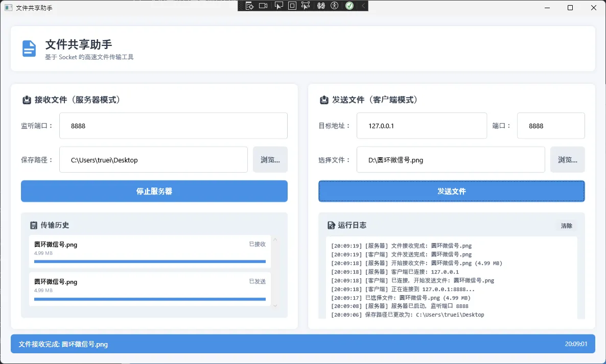Toggle the hot reload braces icon
The height and width of the screenshot is (364, 606).
click(x=321, y=6)
